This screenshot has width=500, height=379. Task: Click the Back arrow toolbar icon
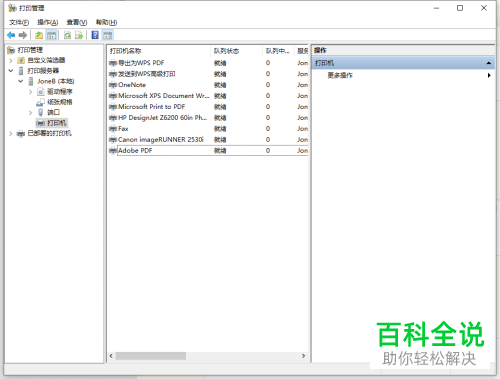point(11,35)
